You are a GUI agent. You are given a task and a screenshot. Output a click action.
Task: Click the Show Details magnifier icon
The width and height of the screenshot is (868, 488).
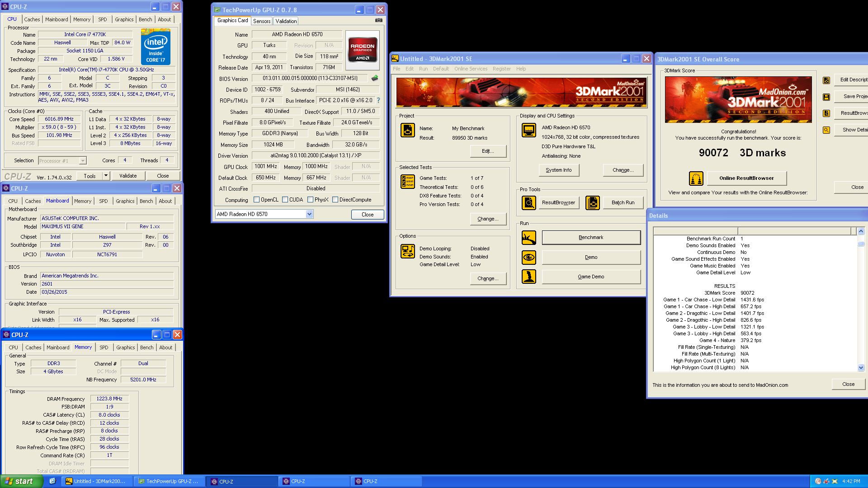pos(826,130)
